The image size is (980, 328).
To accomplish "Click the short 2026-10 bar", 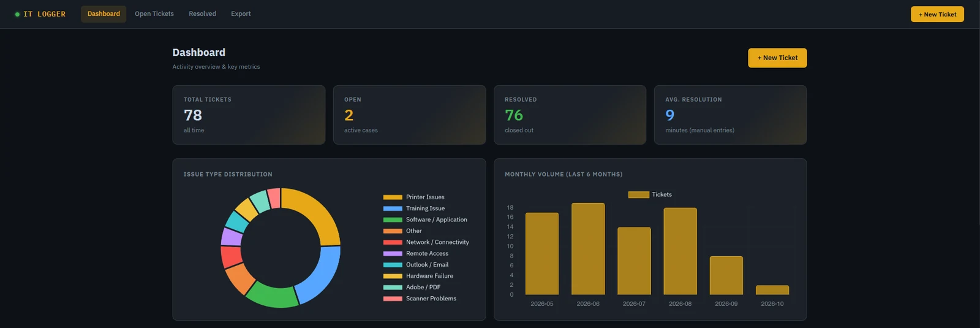I will 772,290.
